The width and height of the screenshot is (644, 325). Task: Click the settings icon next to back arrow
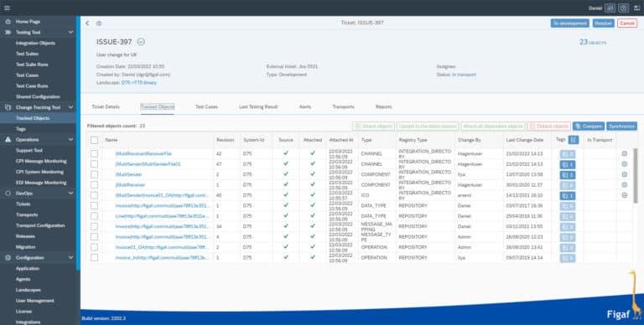point(99,23)
